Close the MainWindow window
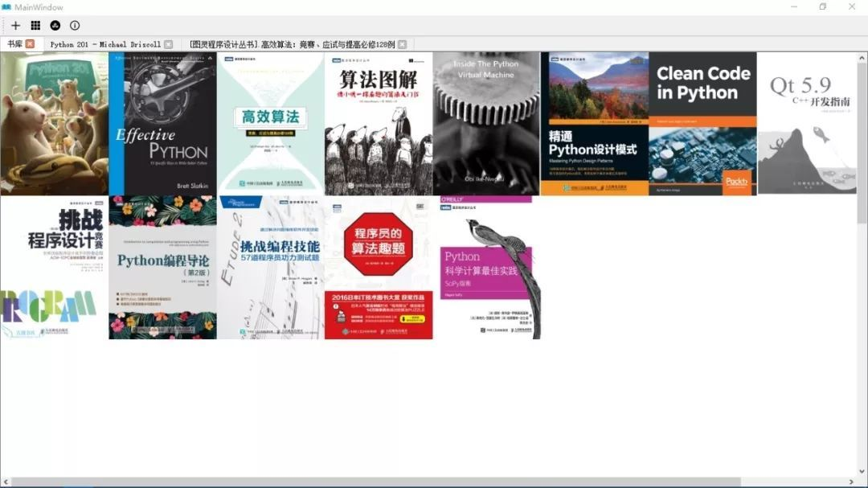Viewport: 868px width, 488px height. tap(851, 6)
